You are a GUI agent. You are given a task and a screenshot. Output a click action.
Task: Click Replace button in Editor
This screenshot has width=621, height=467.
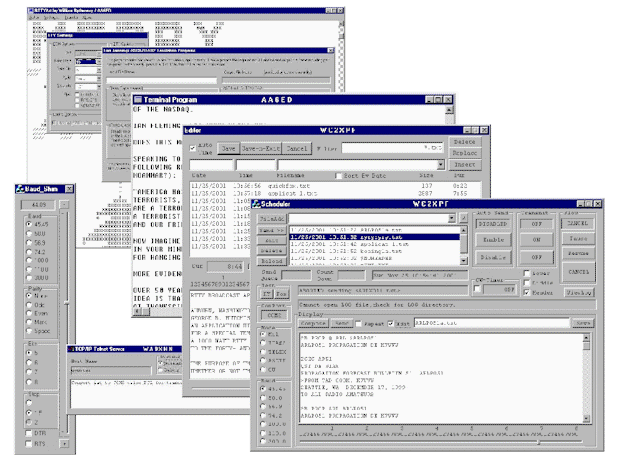(x=465, y=153)
